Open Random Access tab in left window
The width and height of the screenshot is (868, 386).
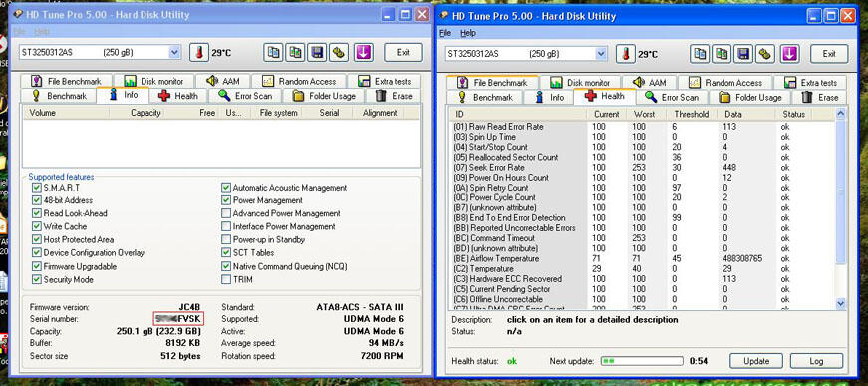click(300, 81)
